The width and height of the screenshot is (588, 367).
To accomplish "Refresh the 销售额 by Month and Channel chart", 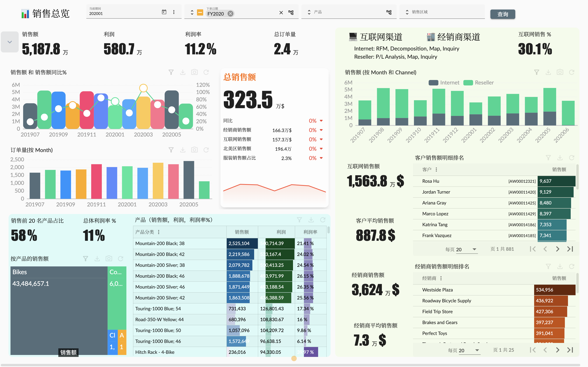I will point(572,72).
